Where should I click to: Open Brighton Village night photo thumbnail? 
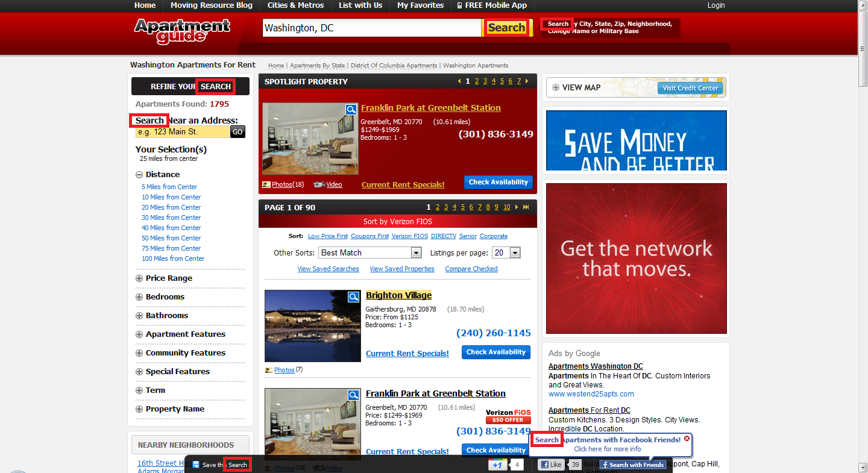(x=313, y=326)
